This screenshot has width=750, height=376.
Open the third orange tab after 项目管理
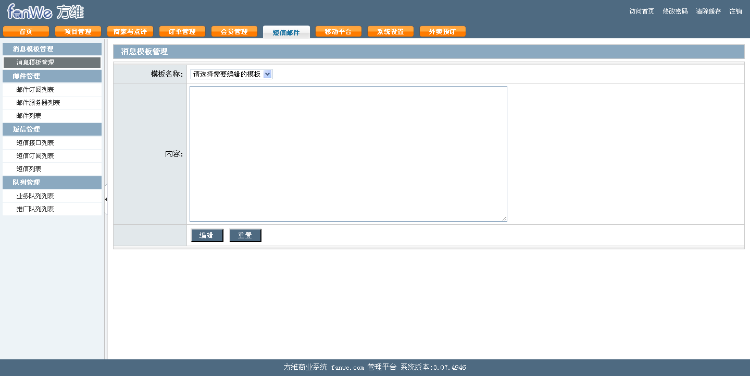[234, 32]
